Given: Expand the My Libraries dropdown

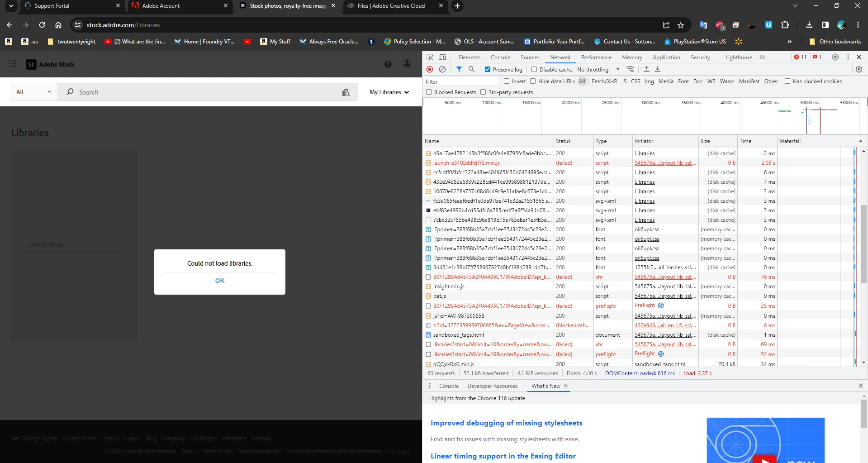Looking at the screenshot, I should [x=389, y=92].
